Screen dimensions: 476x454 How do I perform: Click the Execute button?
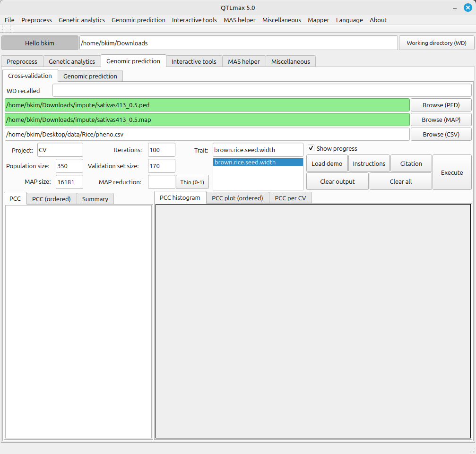click(451, 172)
